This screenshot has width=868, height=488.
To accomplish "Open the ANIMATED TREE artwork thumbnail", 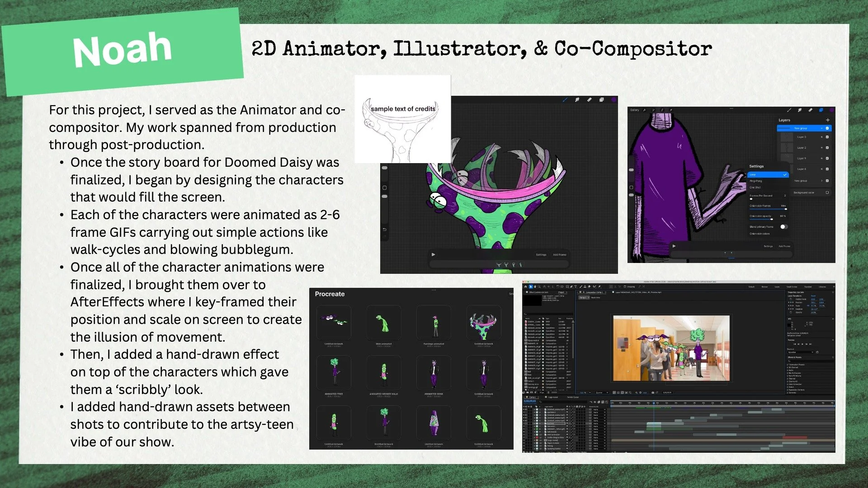I will click(x=334, y=373).
